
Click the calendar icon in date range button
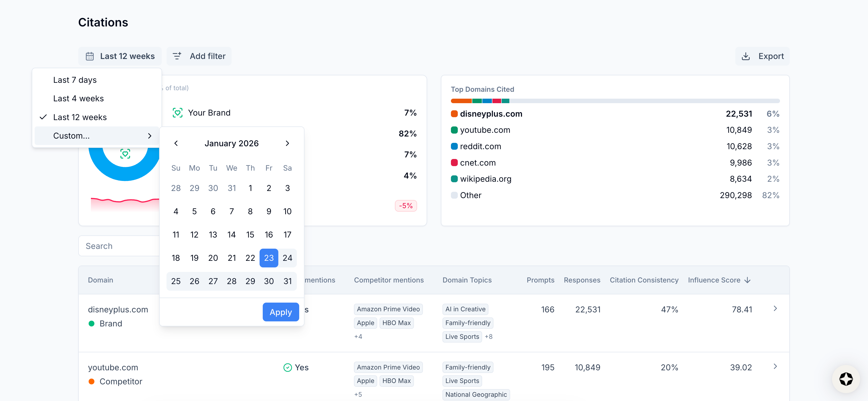pyautogui.click(x=90, y=56)
